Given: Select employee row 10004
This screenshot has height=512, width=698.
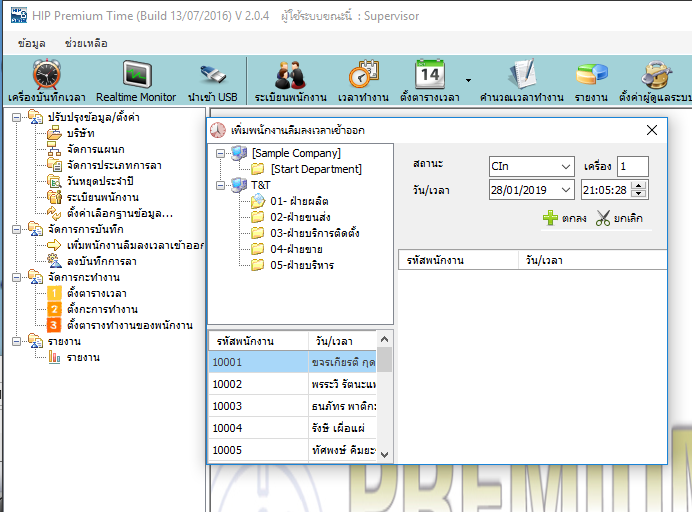Looking at the screenshot, I should [292, 428].
